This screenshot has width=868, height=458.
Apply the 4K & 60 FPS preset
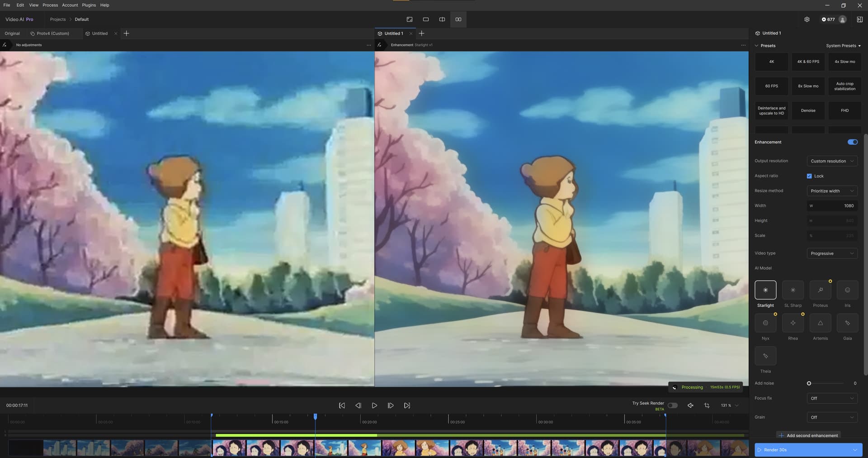[x=808, y=62]
